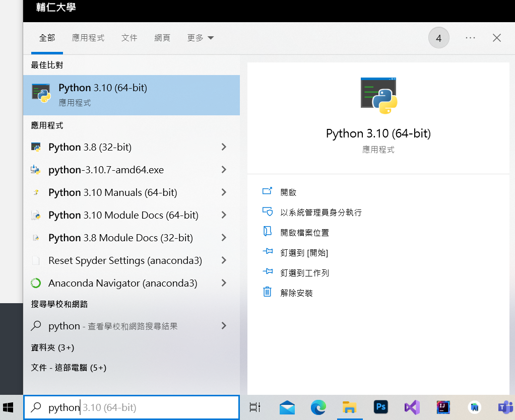The width and height of the screenshot is (515, 420).
Task: Click the Python 3.10 Module Docs icon
Action: coord(36,215)
